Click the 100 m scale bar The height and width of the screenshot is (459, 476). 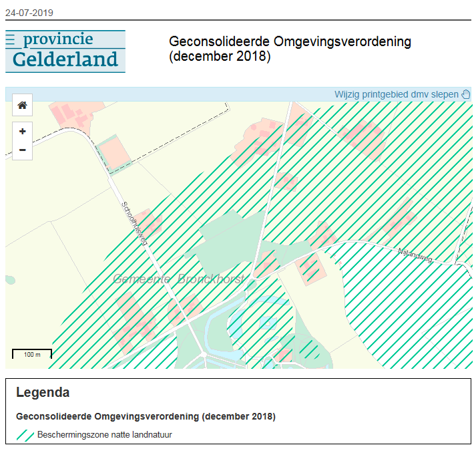click(32, 354)
